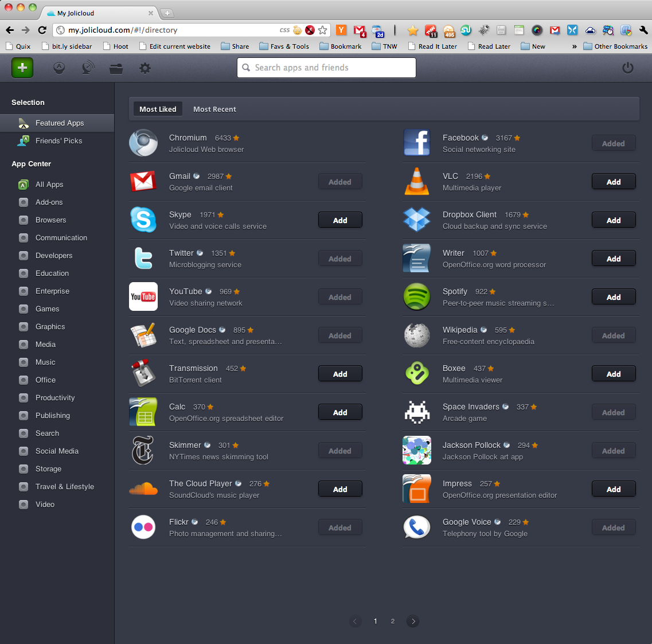The width and height of the screenshot is (652, 644).
Task: Open Friends' Picks in sidebar
Action: click(57, 141)
